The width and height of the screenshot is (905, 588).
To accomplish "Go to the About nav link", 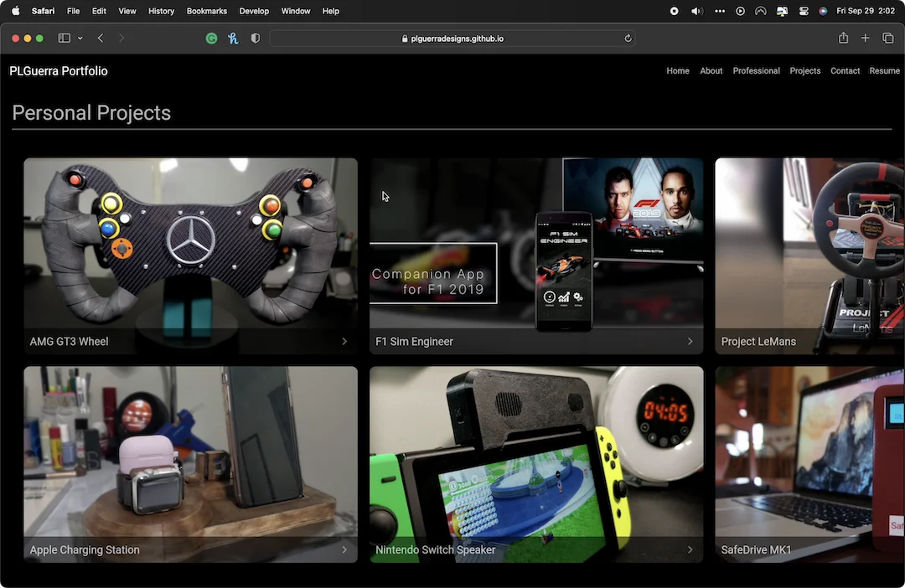I will point(711,71).
